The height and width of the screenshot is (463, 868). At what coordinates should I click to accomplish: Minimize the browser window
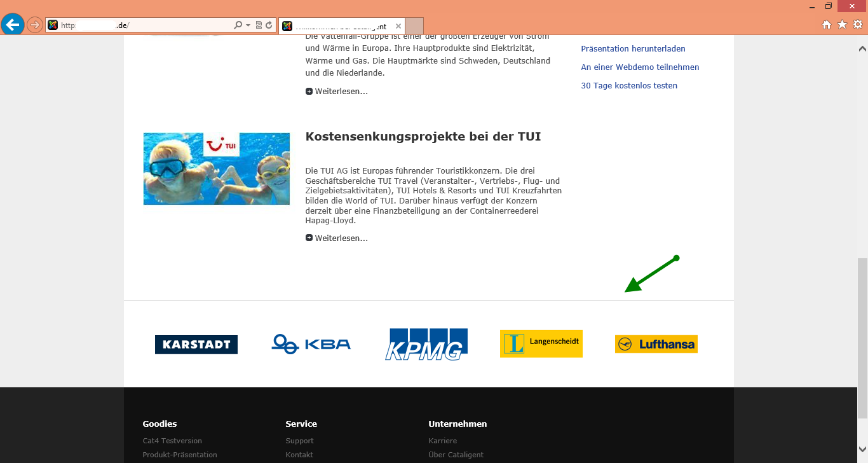click(811, 6)
